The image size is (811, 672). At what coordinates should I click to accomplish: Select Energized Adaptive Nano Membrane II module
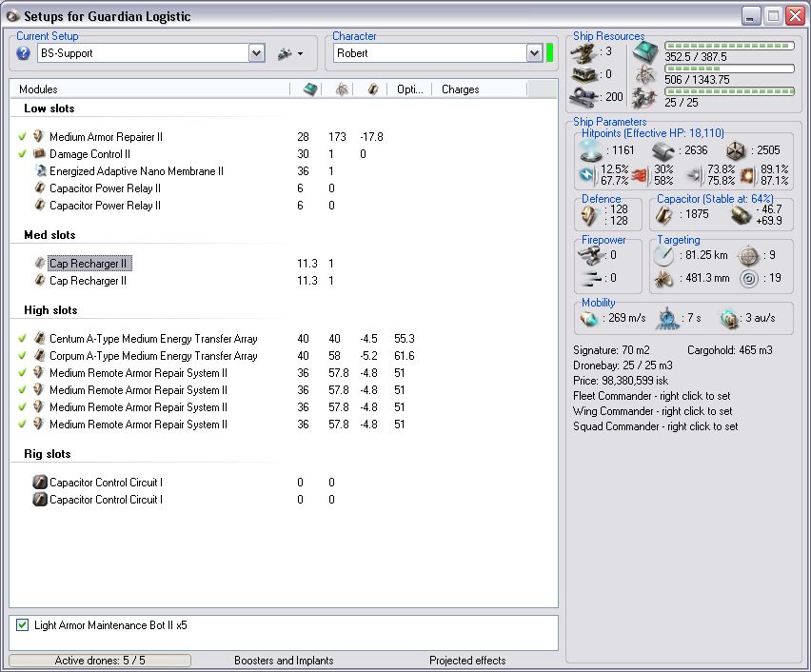[136, 170]
